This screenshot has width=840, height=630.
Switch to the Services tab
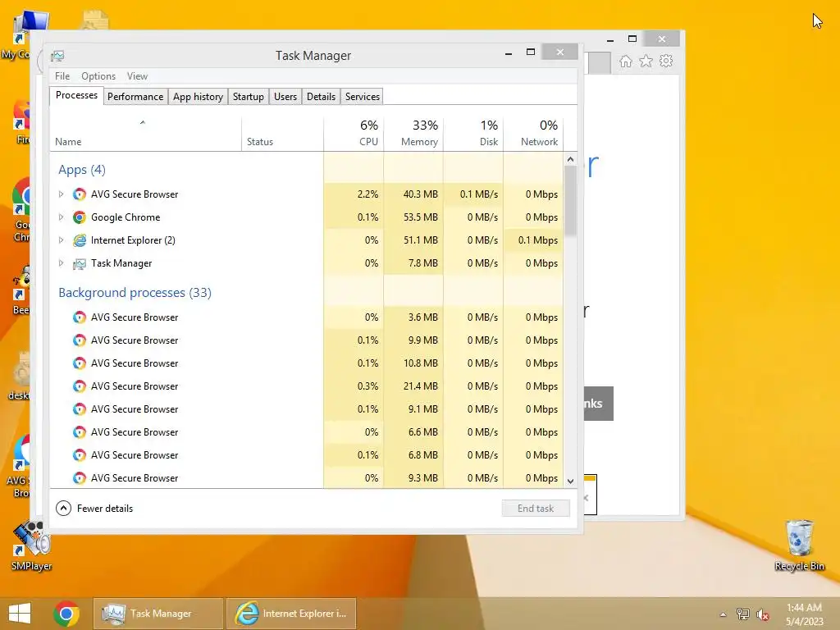[x=362, y=97]
